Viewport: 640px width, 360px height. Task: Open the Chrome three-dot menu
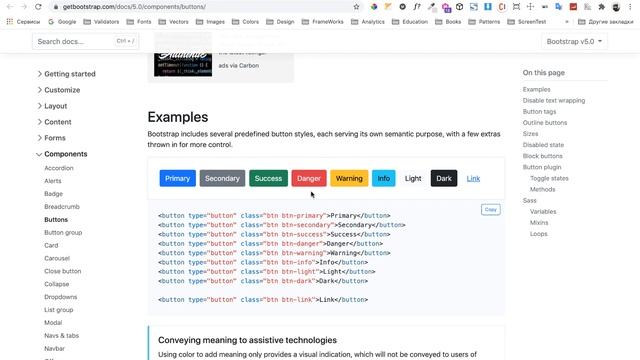(x=630, y=7)
